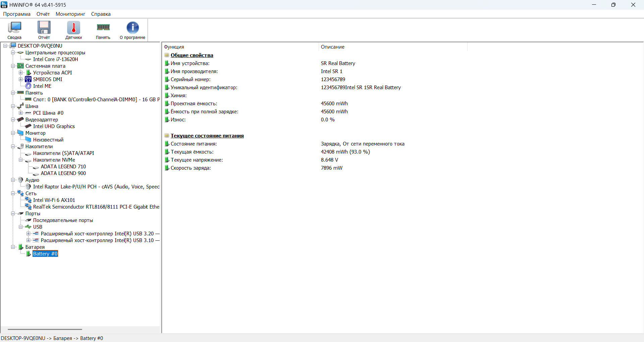This screenshot has width=644, height=342.
Task: Click the Intel ME tree icon
Action: coord(28,86)
